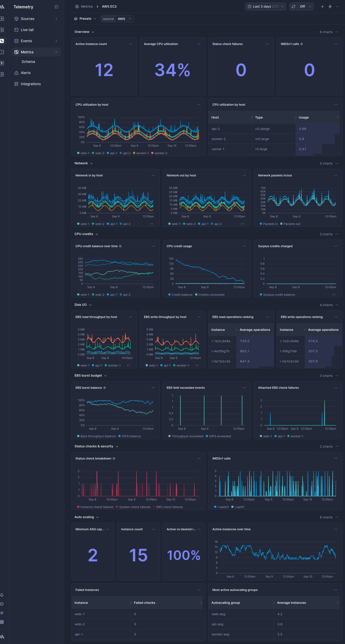Click the i-5f6g7h8i write operations bar 337.5
Viewport: 345px width, 644px height.
[x=319, y=351]
